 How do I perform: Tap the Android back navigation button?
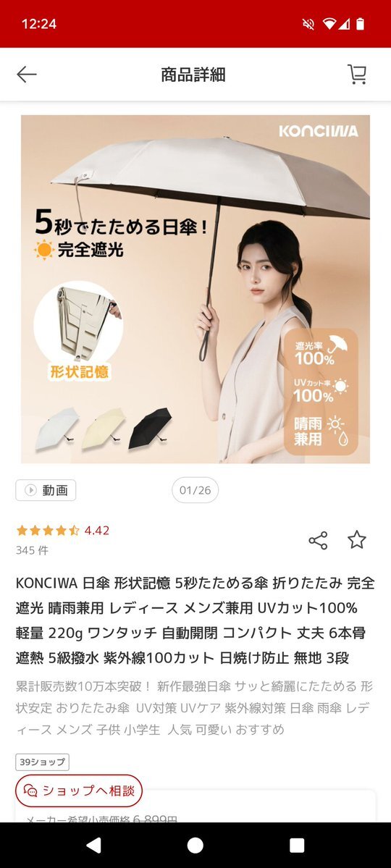click(94, 845)
